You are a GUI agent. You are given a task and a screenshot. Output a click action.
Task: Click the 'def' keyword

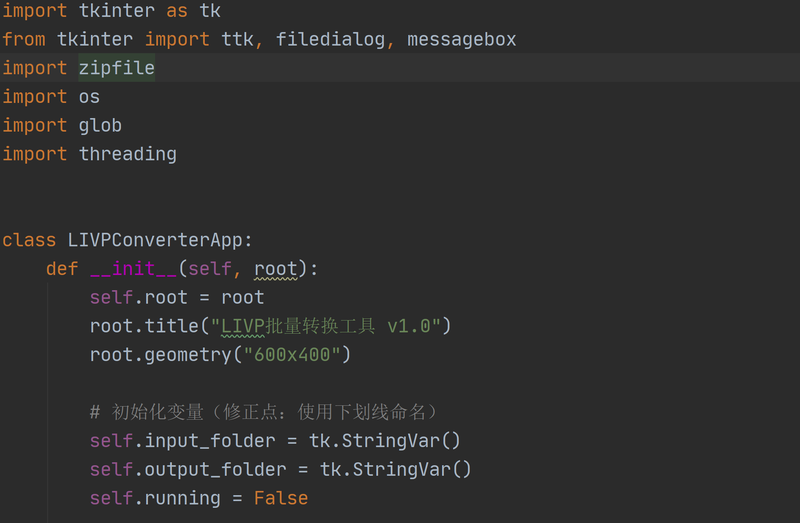(x=62, y=268)
